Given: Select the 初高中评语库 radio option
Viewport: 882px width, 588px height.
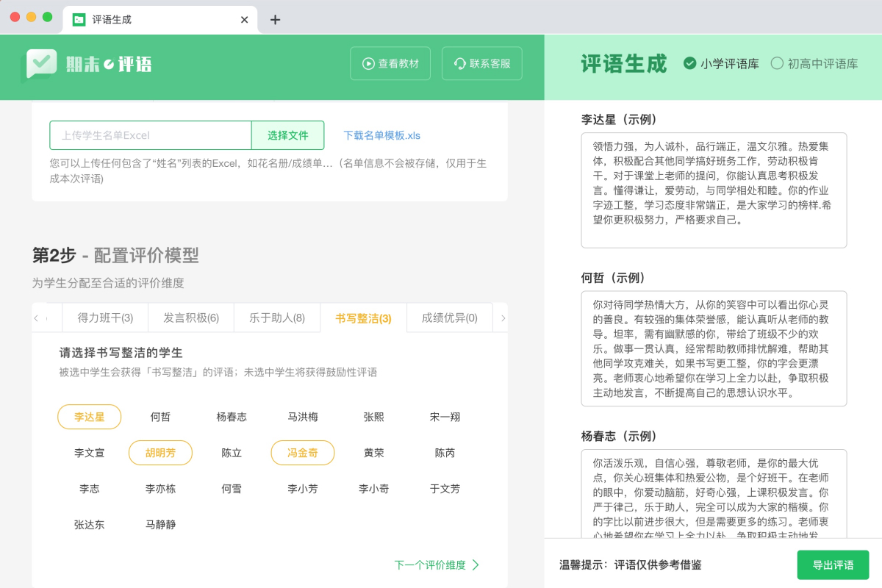Looking at the screenshot, I should pos(814,64).
